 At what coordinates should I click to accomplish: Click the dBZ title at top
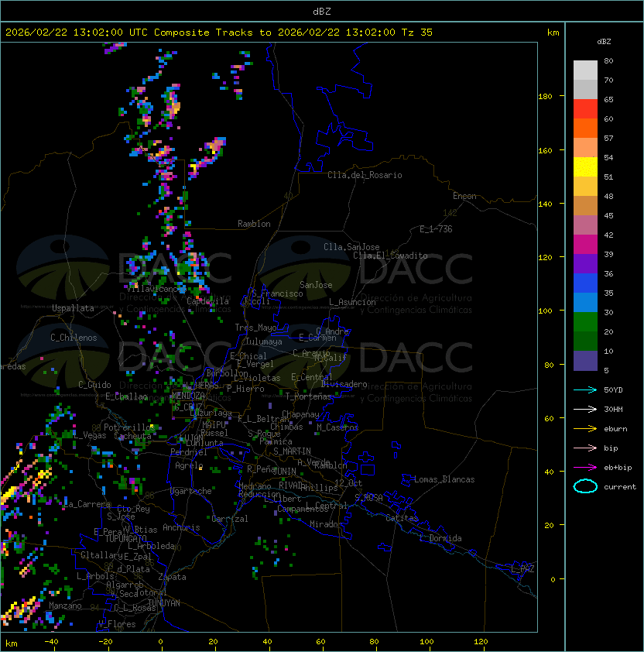point(322,11)
